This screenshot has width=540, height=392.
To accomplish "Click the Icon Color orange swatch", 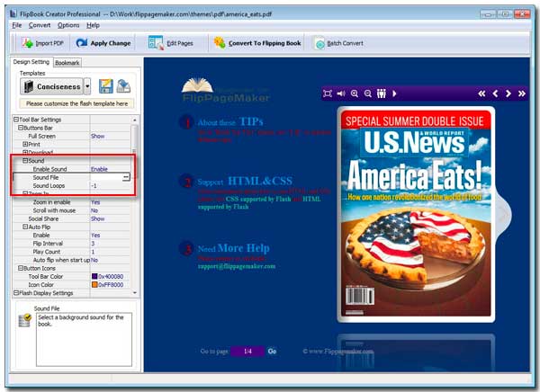I will point(94,285).
